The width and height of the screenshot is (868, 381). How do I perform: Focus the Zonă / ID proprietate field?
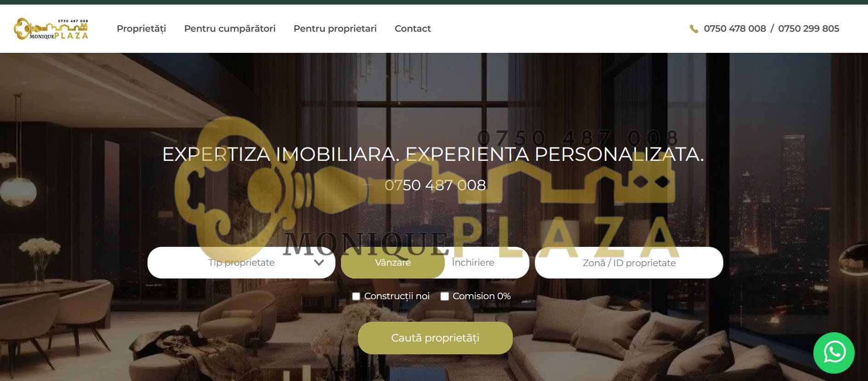tap(629, 263)
